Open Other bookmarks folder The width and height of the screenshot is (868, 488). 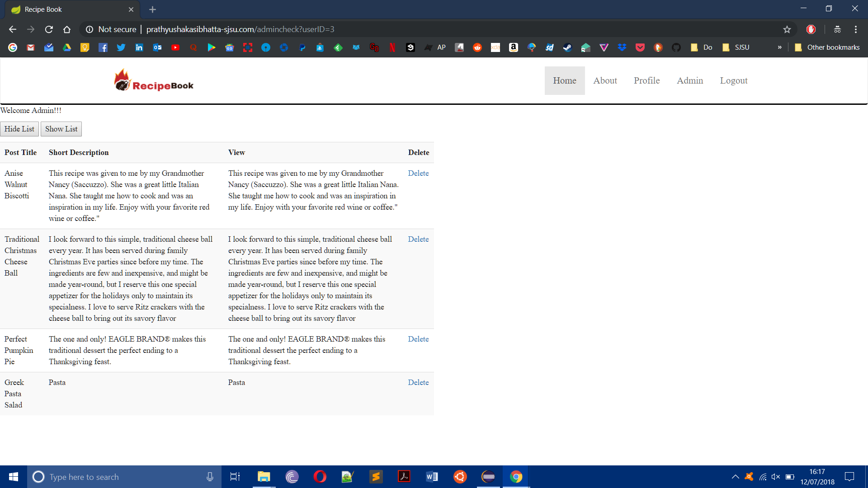[827, 47]
